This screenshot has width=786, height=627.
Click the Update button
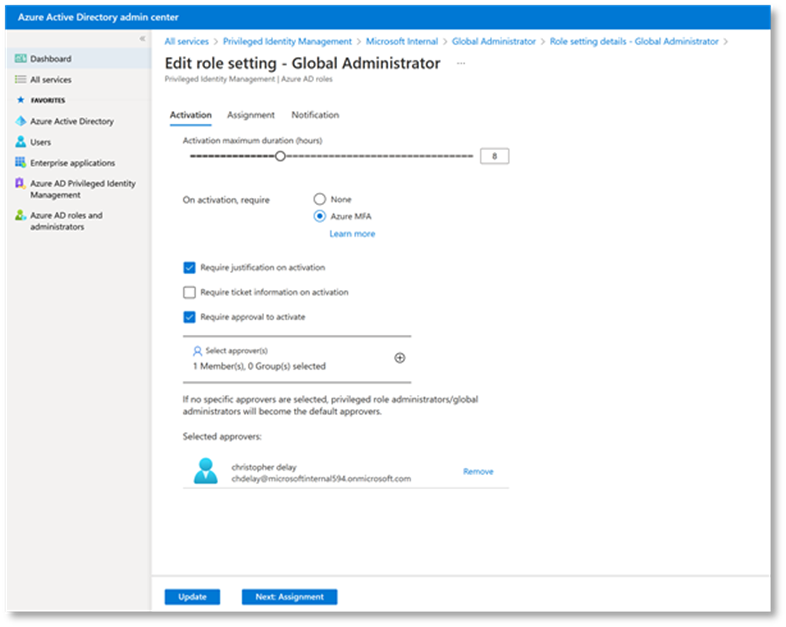click(192, 597)
